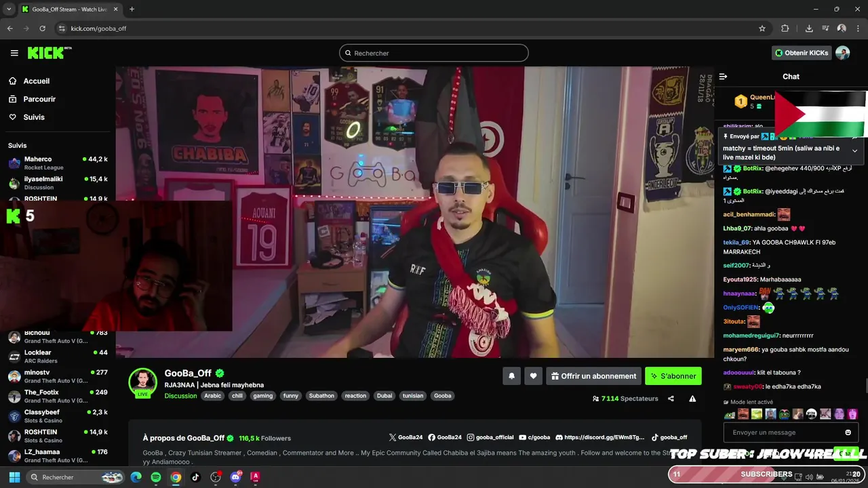Click the report warning triangle icon
Viewport: 868px width, 488px height.
coord(692,399)
